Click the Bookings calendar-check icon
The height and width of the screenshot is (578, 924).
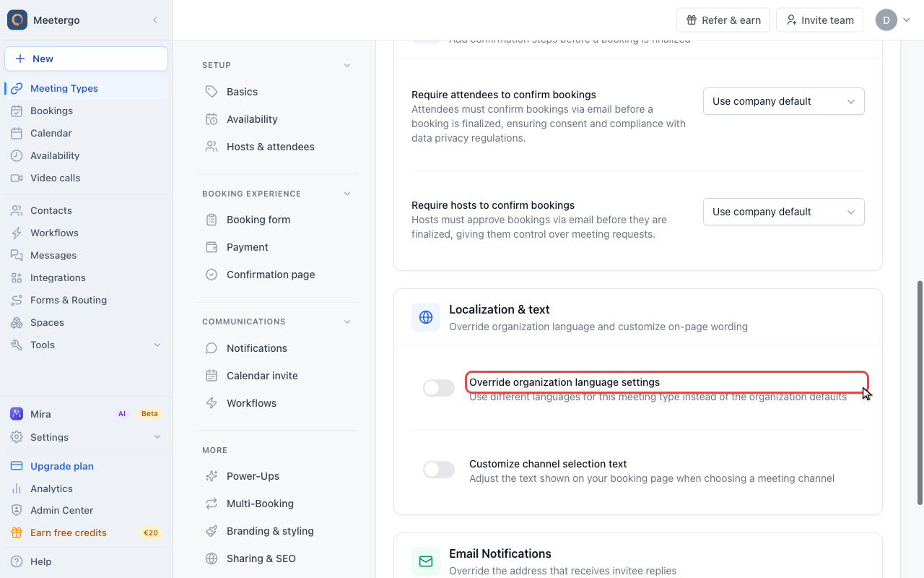(x=17, y=111)
